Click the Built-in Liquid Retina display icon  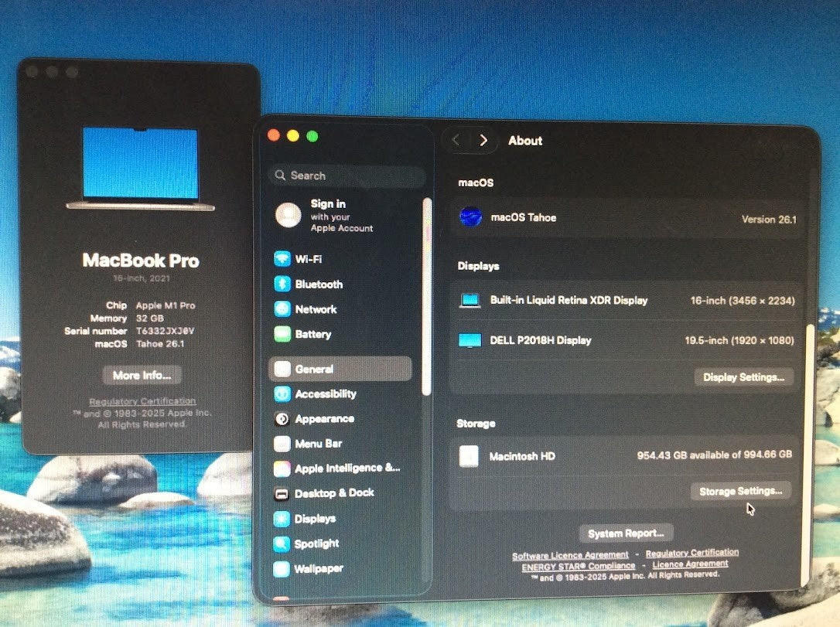click(470, 301)
